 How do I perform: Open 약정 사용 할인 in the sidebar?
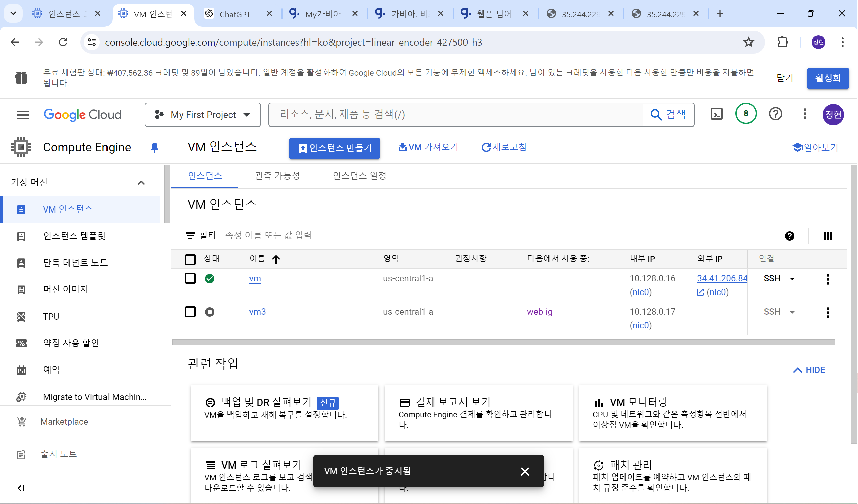(x=71, y=343)
